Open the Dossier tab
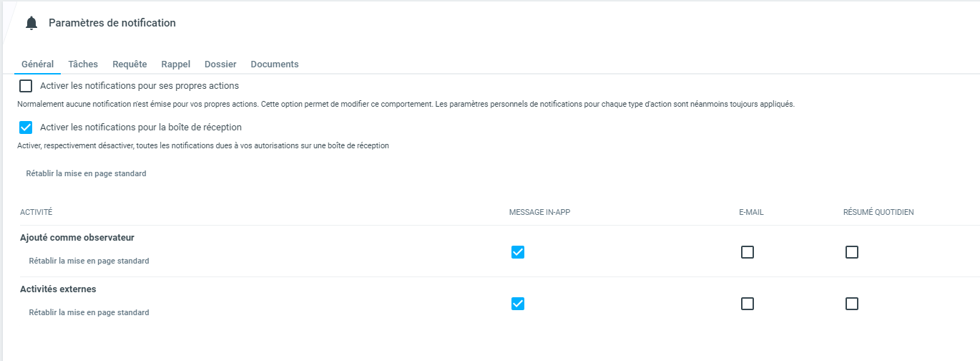 pyautogui.click(x=220, y=64)
